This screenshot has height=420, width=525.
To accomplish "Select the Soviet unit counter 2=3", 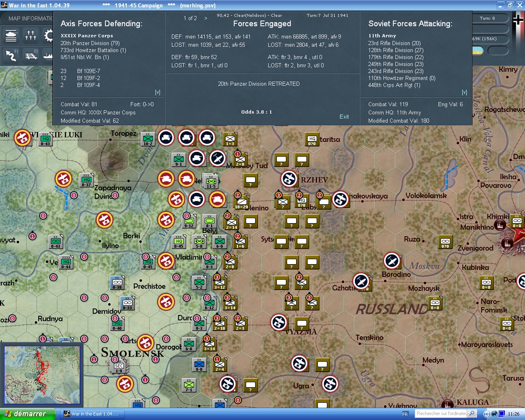I will click(x=240, y=324).
